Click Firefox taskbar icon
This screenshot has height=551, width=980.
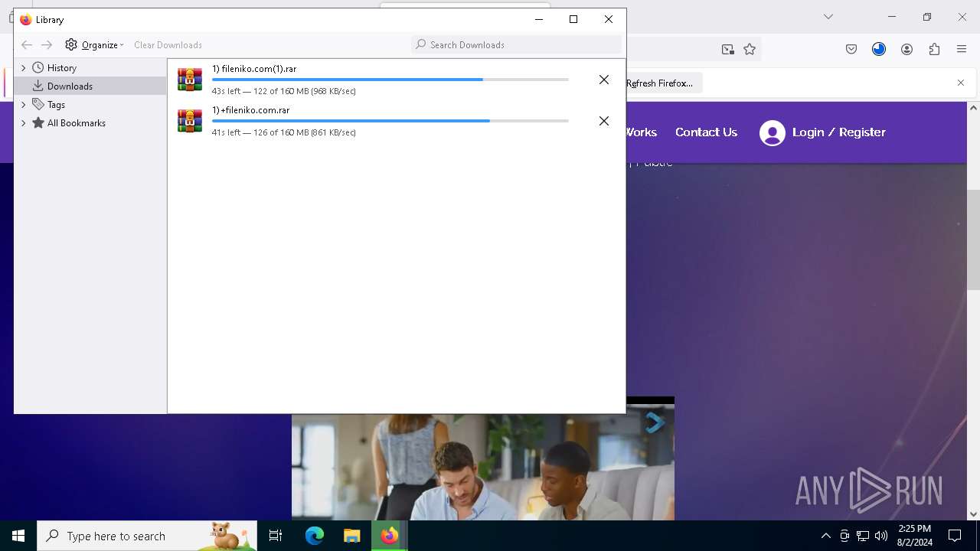pos(390,536)
